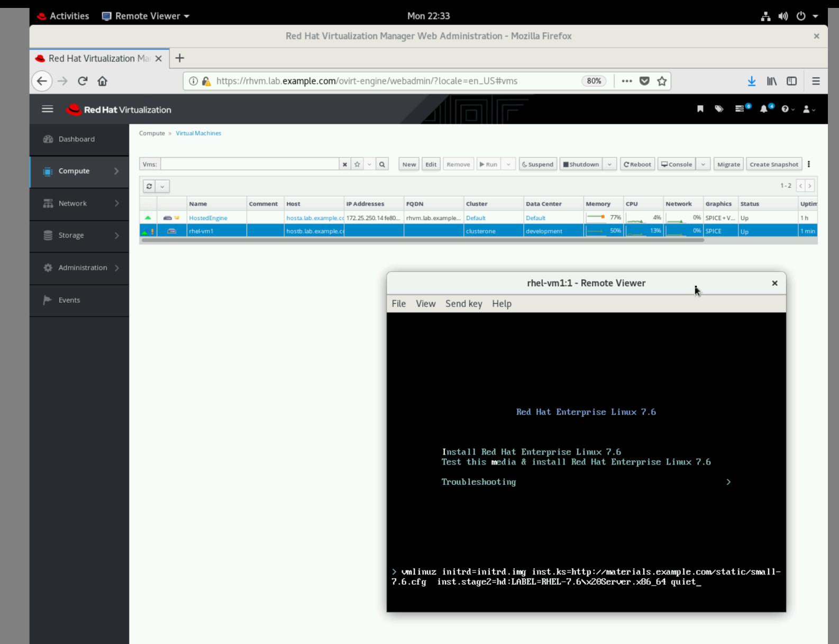839x644 pixels.
Task: Expand the Network sidebar menu
Action: (79, 204)
